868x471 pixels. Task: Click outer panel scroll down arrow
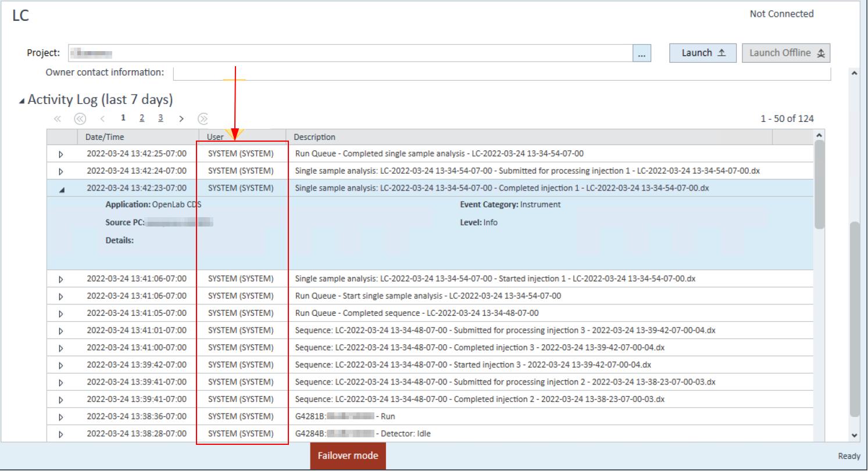[854, 435]
